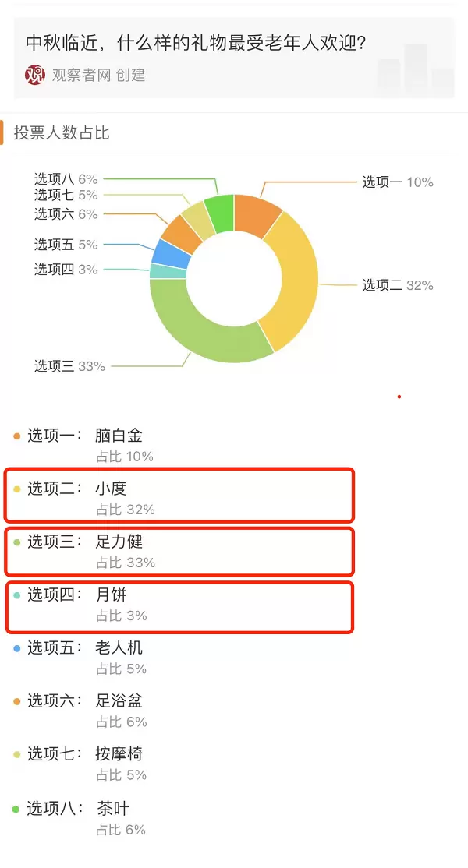
Task: Select option 脑白金 in the list
Action: coord(119,436)
